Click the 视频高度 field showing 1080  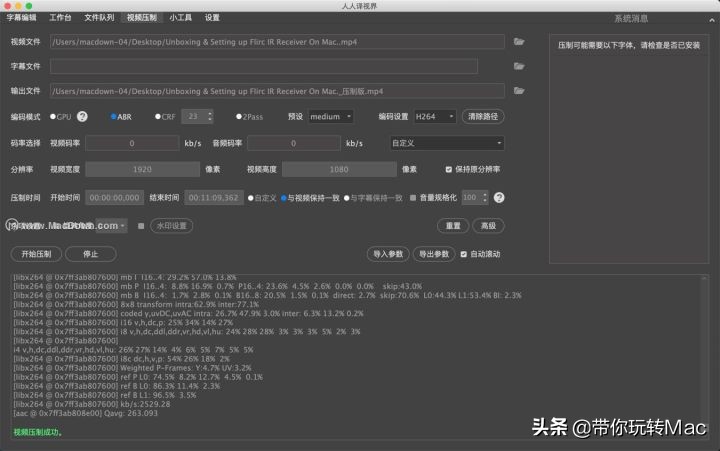pyautogui.click(x=339, y=169)
